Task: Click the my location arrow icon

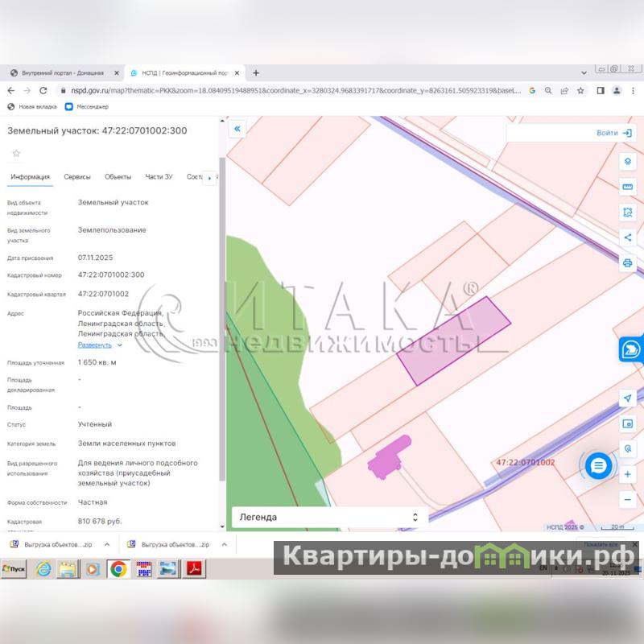Action: pyautogui.click(x=628, y=398)
